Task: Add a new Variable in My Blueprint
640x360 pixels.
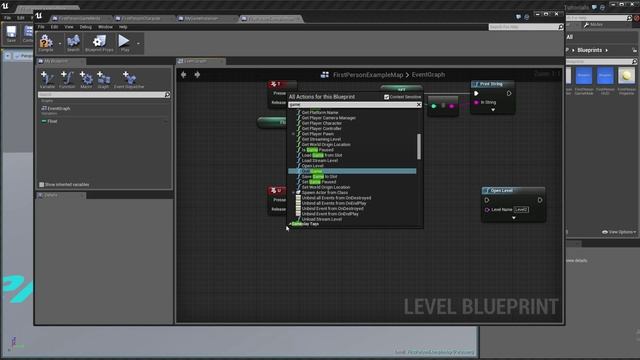Action: click(x=47, y=79)
